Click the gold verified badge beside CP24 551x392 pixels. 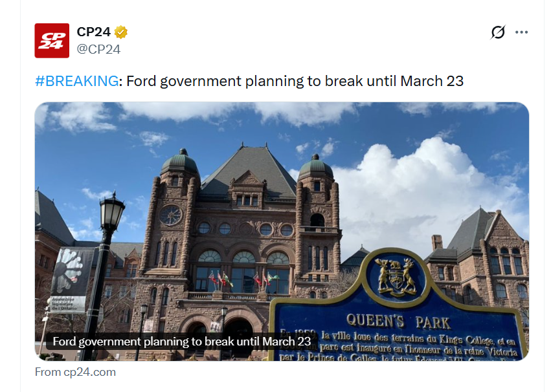(x=121, y=32)
